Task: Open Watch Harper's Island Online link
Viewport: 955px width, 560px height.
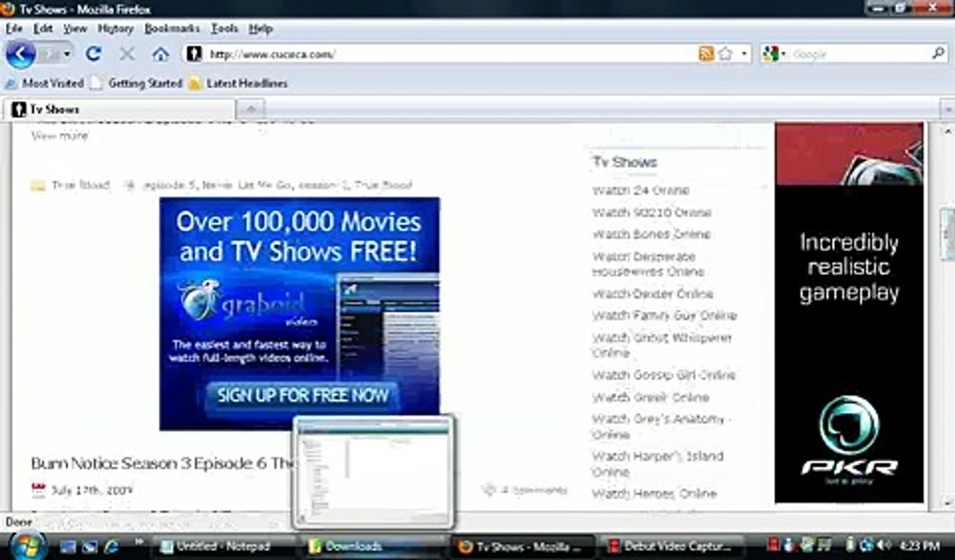Action: 658,464
